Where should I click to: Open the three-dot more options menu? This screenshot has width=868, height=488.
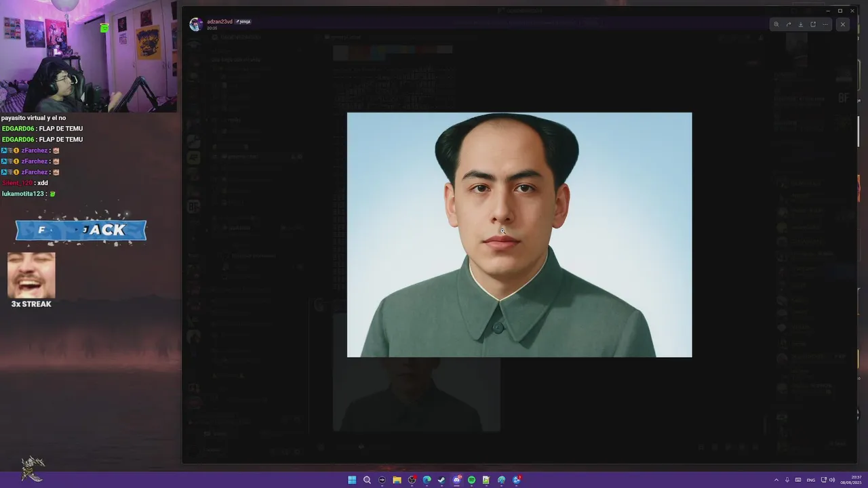pyautogui.click(x=825, y=24)
